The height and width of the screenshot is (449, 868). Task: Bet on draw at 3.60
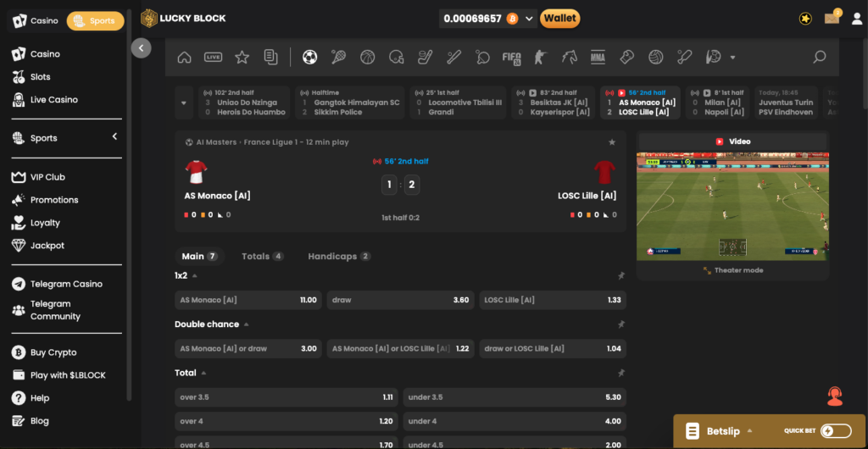tap(400, 300)
